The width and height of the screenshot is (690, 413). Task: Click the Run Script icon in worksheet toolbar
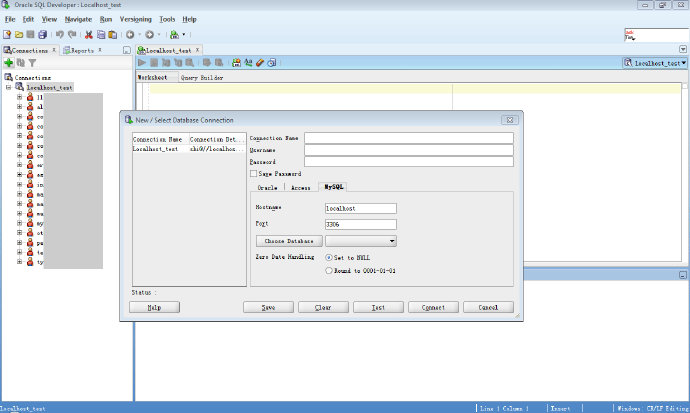click(x=154, y=62)
